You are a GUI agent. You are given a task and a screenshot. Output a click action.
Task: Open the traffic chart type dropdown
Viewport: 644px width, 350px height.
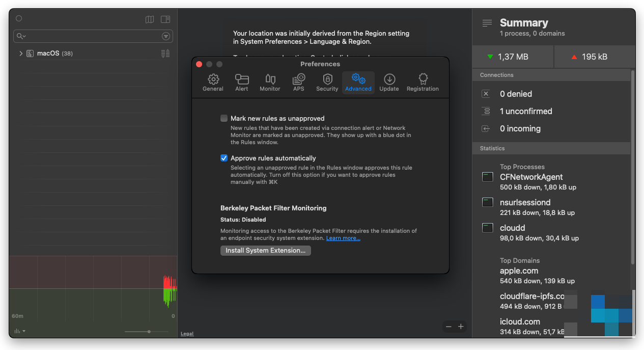20,331
